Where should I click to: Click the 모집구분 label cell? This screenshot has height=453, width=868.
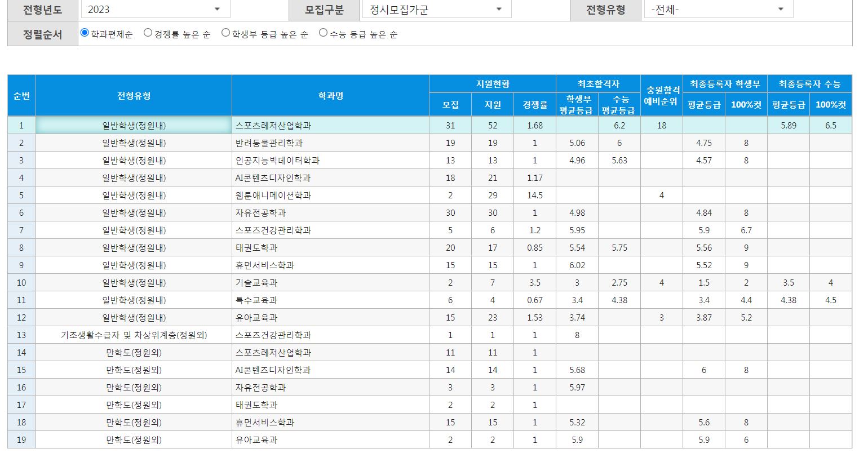(x=324, y=10)
